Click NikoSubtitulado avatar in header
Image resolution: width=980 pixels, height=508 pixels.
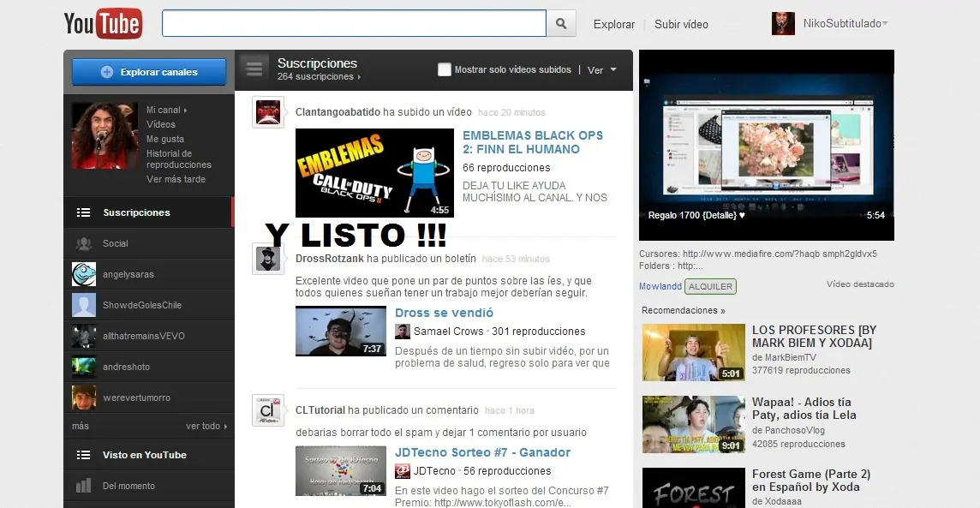click(783, 24)
